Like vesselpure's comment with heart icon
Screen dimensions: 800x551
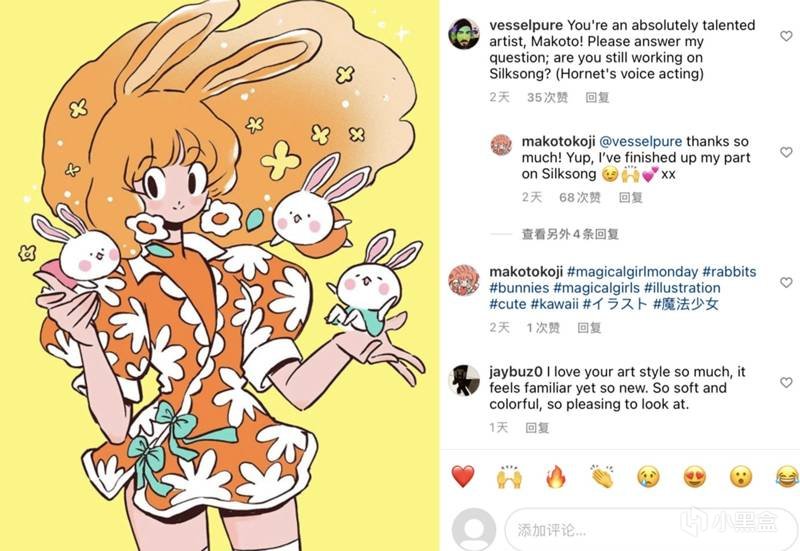pos(786,36)
